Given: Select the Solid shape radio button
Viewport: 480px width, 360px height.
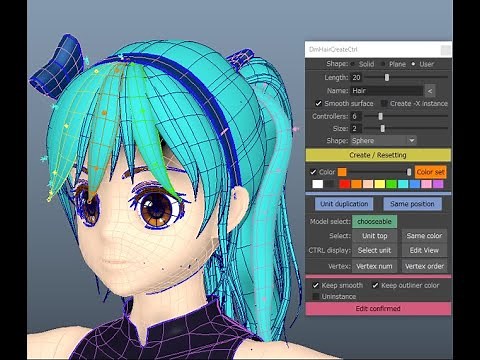Looking at the screenshot, I should tap(353, 64).
